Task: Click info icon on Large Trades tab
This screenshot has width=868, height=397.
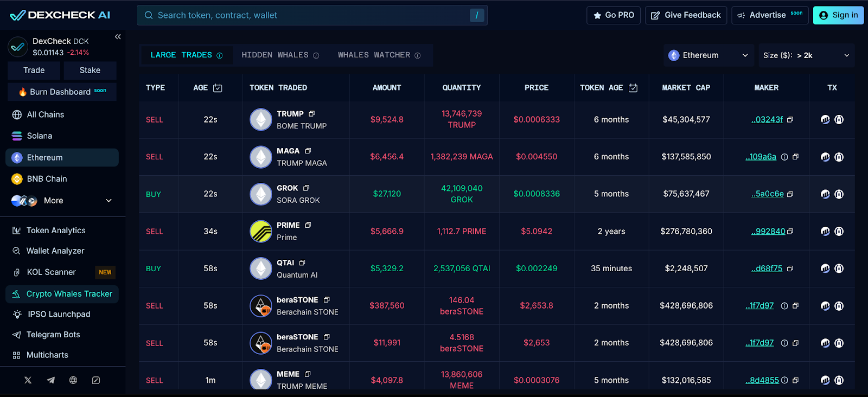Action: (x=220, y=55)
